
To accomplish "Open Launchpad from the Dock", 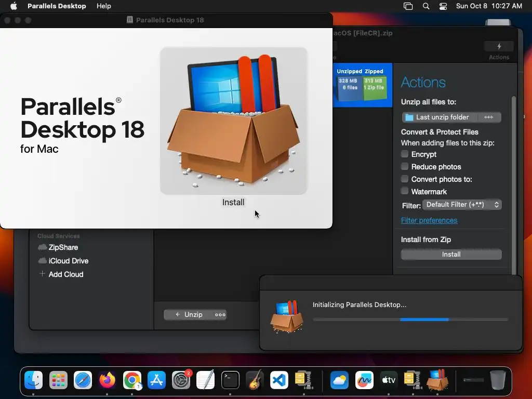I will coord(58,380).
